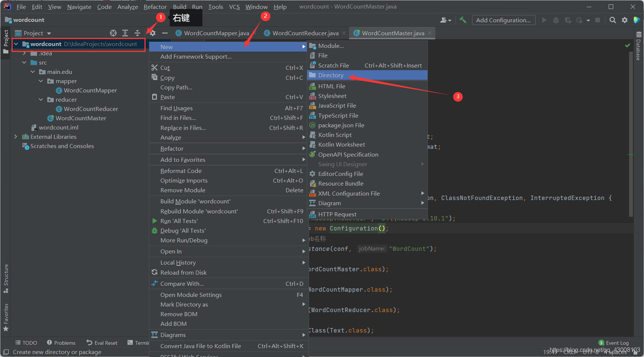
Task: Click the code inspection green checkmark
Action: [628, 45]
